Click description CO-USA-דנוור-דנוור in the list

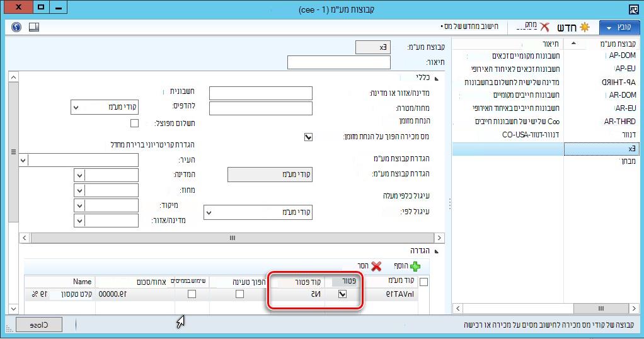coord(530,134)
